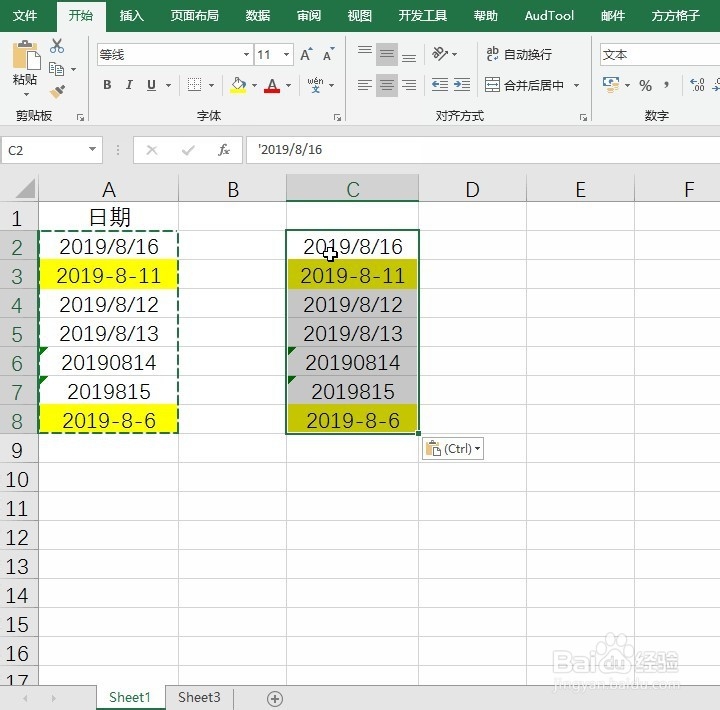The image size is (720, 710).
Task: Align cell text to the left
Action: pos(365,85)
